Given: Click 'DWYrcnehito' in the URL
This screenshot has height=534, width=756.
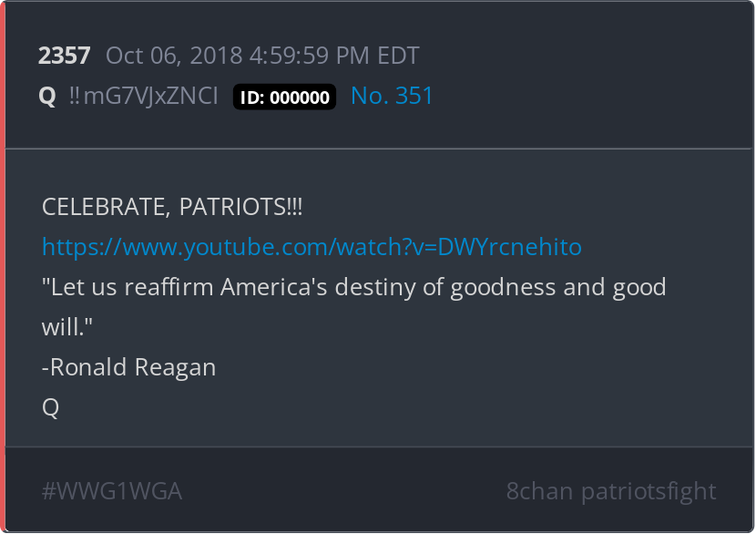Looking at the screenshot, I should [510, 247].
